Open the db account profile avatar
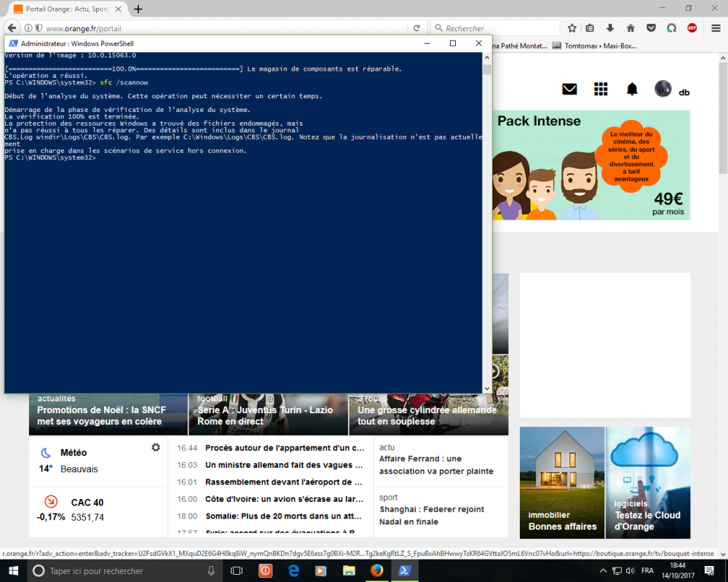Viewport: 728px width, 582px height. click(663, 89)
